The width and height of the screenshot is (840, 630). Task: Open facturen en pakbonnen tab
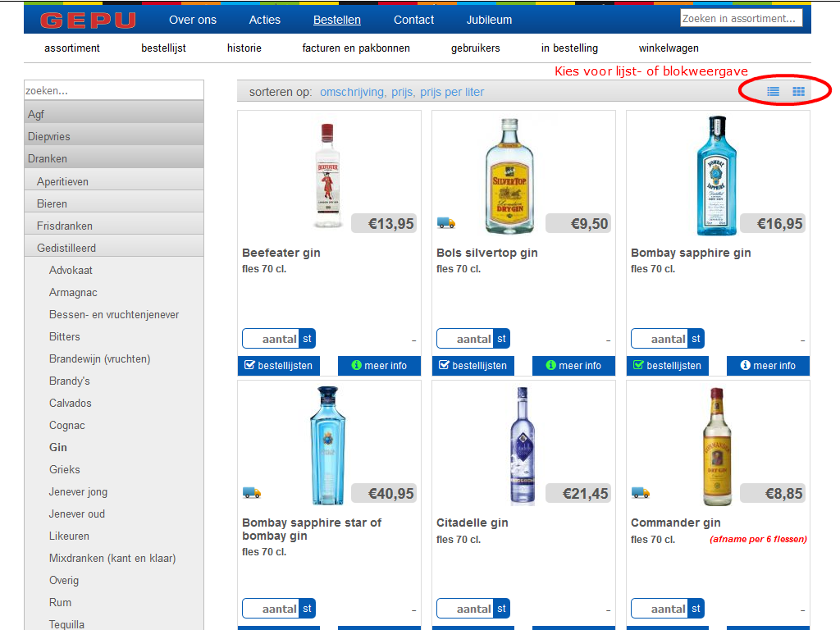(x=356, y=48)
